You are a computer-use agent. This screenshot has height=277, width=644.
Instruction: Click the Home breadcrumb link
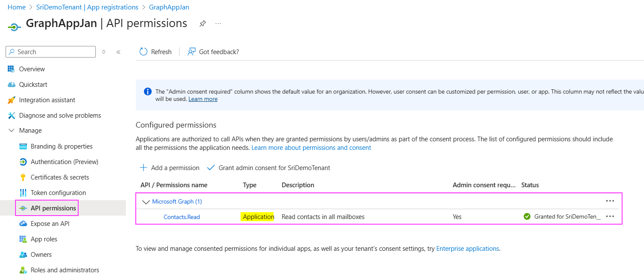point(16,7)
